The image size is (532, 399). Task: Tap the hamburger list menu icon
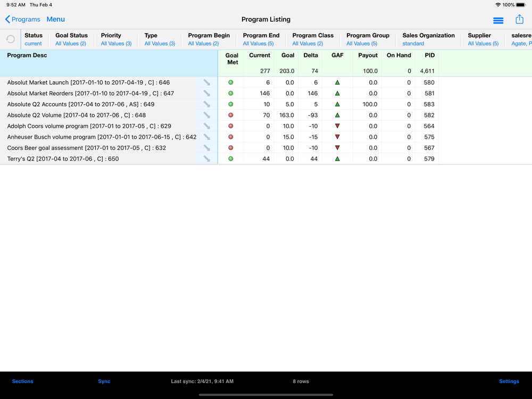pyautogui.click(x=498, y=21)
